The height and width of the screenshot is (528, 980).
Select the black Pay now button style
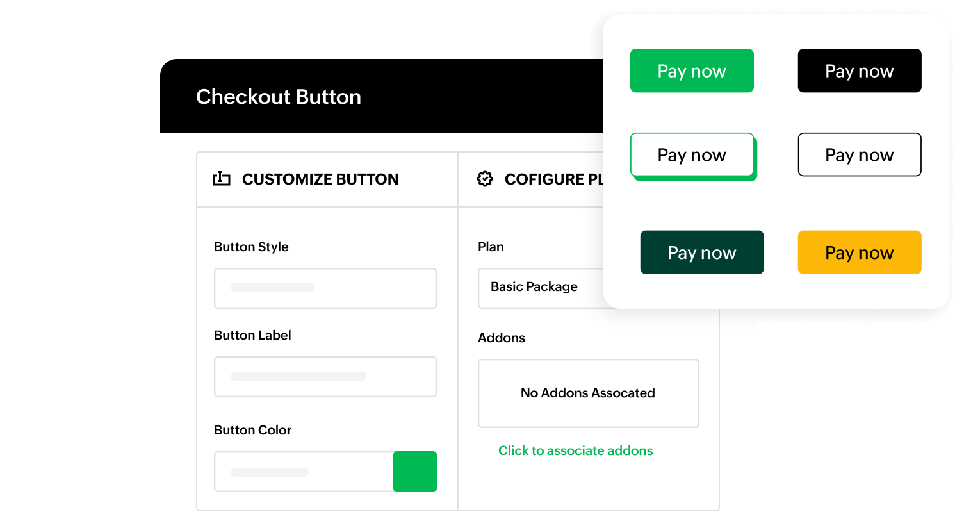(x=860, y=70)
